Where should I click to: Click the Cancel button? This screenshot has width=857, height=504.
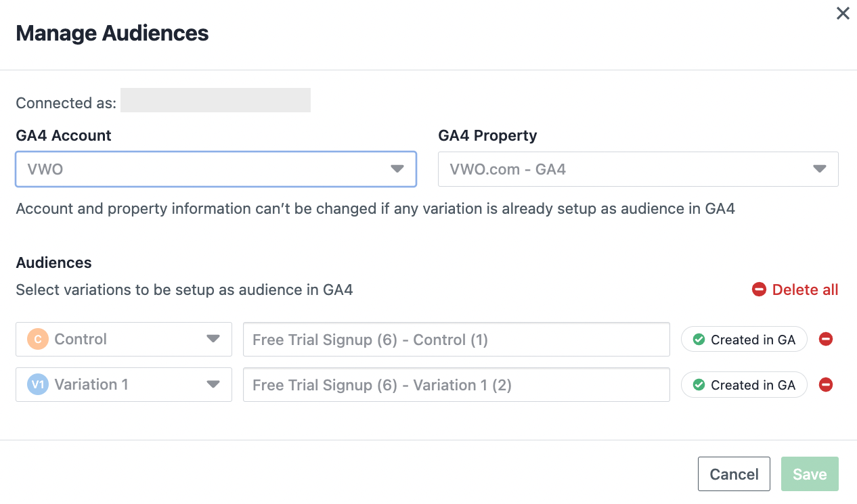[734, 474]
